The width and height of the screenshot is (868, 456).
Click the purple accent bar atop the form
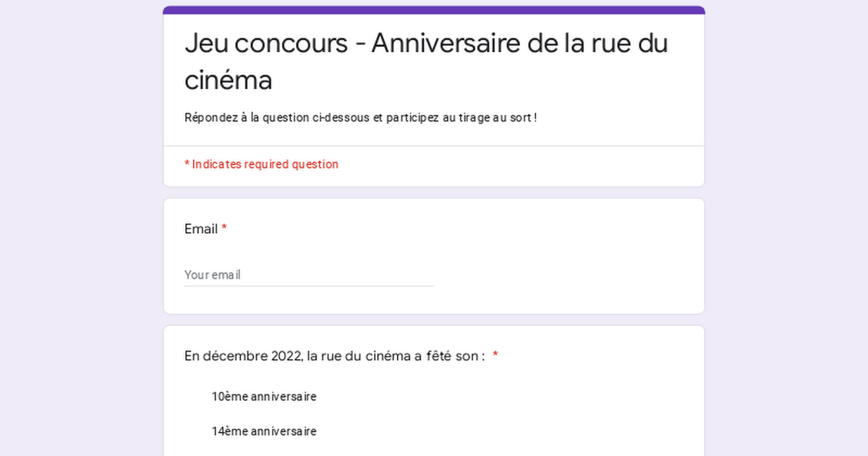(x=434, y=10)
